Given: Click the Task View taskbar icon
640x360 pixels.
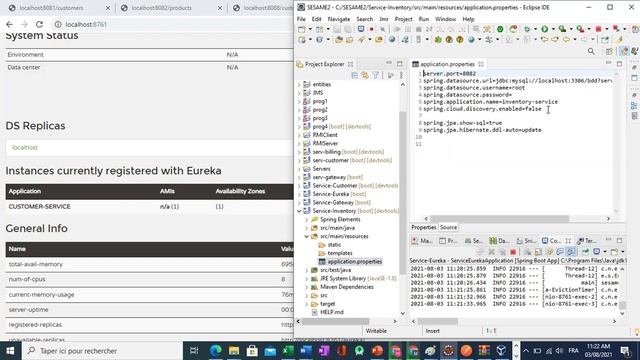Looking at the screenshot, I should point(194,351).
